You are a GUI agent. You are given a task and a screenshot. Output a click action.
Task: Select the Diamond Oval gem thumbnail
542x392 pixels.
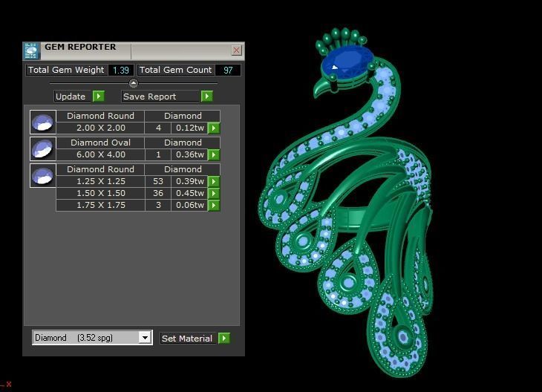(43, 149)
